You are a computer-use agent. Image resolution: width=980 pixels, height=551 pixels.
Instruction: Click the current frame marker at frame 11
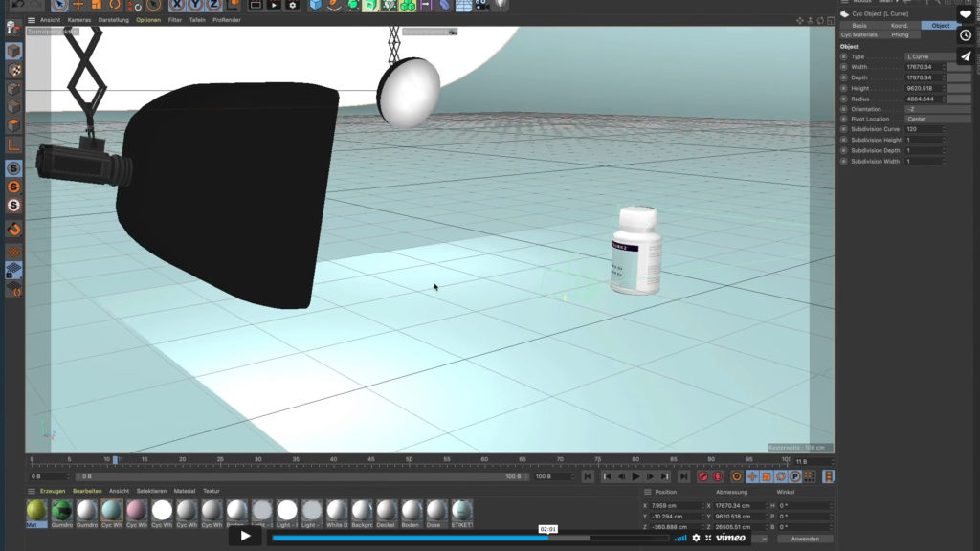pyautogui.click(x=115, y=460)
